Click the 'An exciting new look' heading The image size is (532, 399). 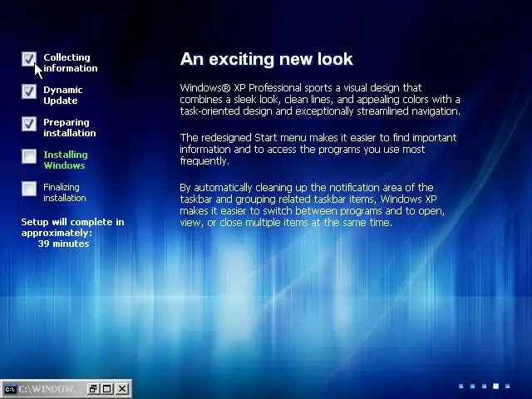[267, 59]
